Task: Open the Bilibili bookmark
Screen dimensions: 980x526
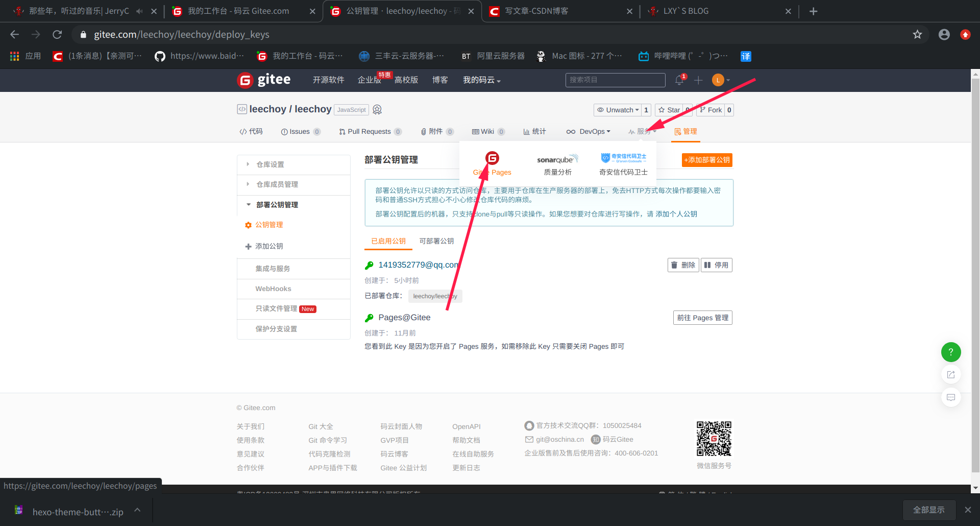Action: pyautogui.click(x=683, y=56)
